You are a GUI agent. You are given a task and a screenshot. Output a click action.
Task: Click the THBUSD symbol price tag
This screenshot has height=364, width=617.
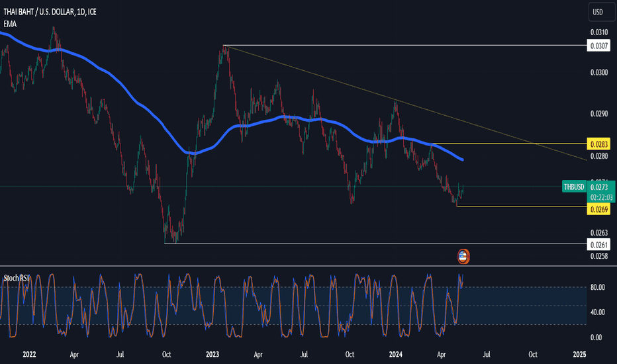(x=574, y=187)
